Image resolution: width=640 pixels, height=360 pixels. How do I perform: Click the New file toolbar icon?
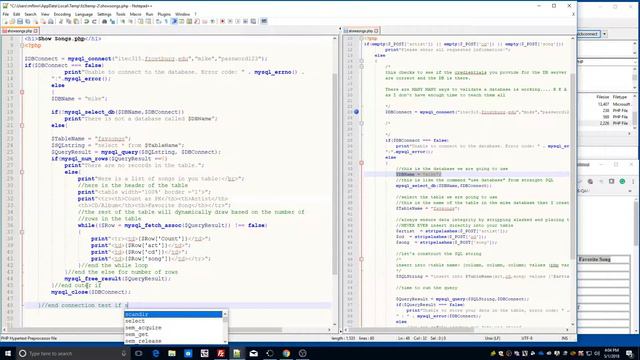[x=5, y=21]
